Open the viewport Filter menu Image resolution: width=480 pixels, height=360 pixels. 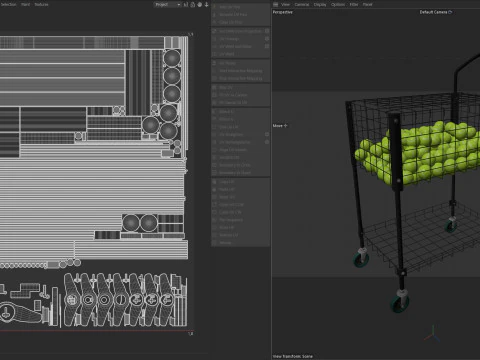point(354,4)
